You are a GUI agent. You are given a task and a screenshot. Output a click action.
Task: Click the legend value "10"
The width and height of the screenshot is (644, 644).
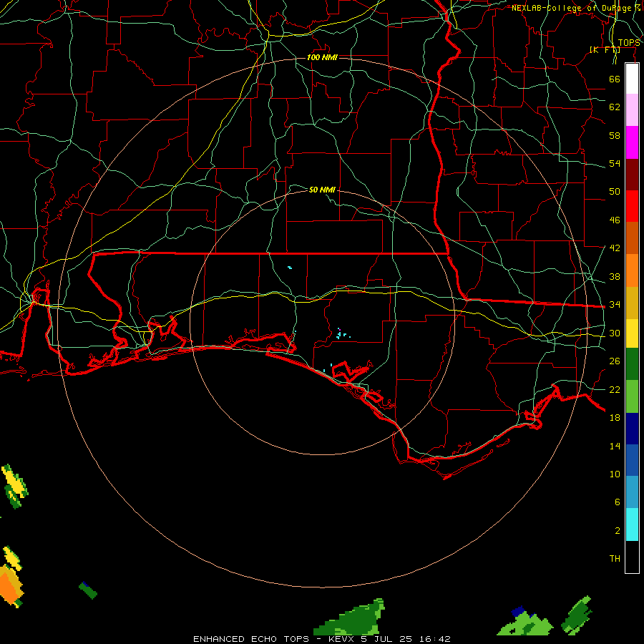pyautogui.click(x=615, y=474)
